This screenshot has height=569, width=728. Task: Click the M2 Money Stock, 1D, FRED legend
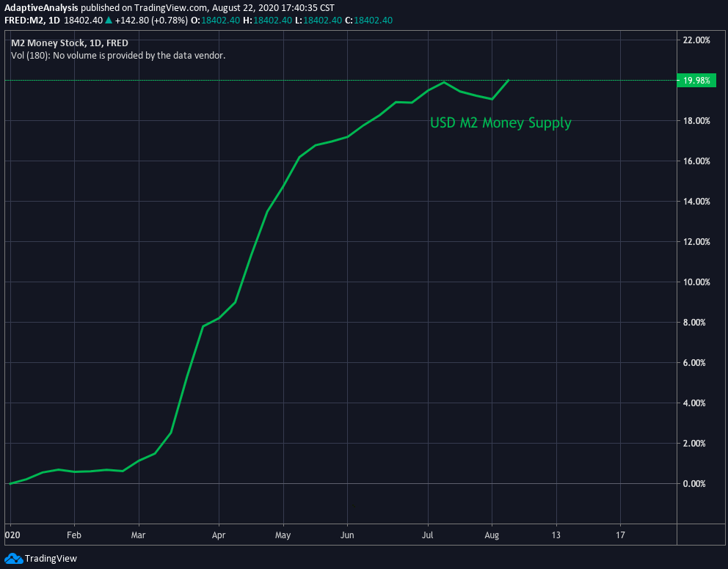pyautogui.click(x=70, y=43)
